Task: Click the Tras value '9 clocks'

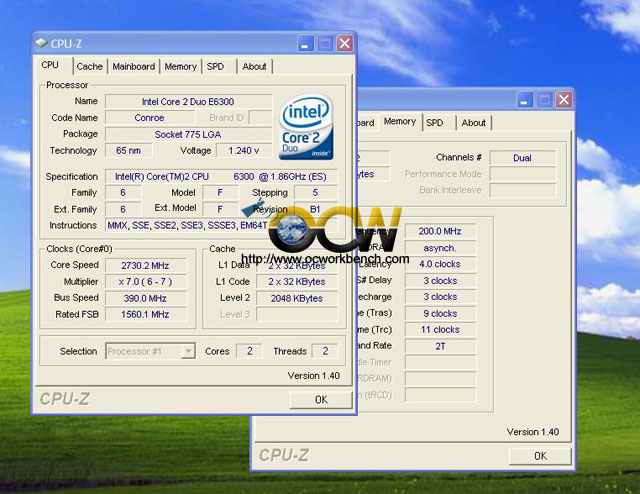Action: point(440,314)
